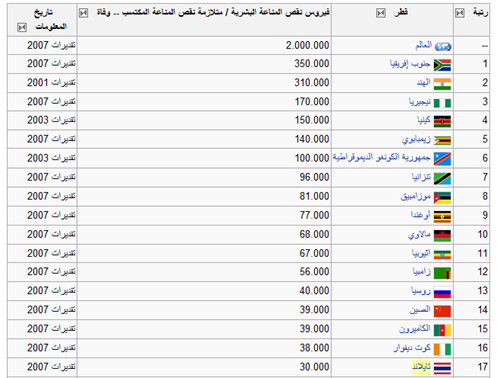Click the India flag icon
Screen dimensions: 500x378
tap(442, 84)
